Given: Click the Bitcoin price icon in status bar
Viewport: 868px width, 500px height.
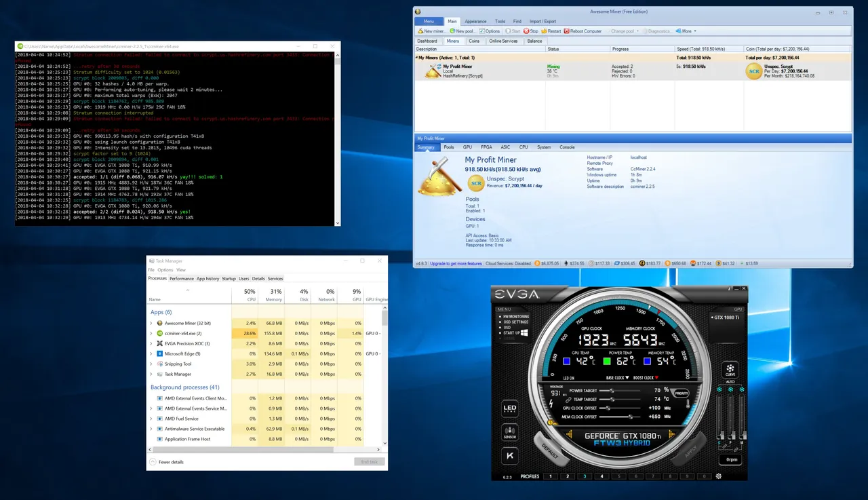Looking at the screenshot, I should [x=536, y=263].
